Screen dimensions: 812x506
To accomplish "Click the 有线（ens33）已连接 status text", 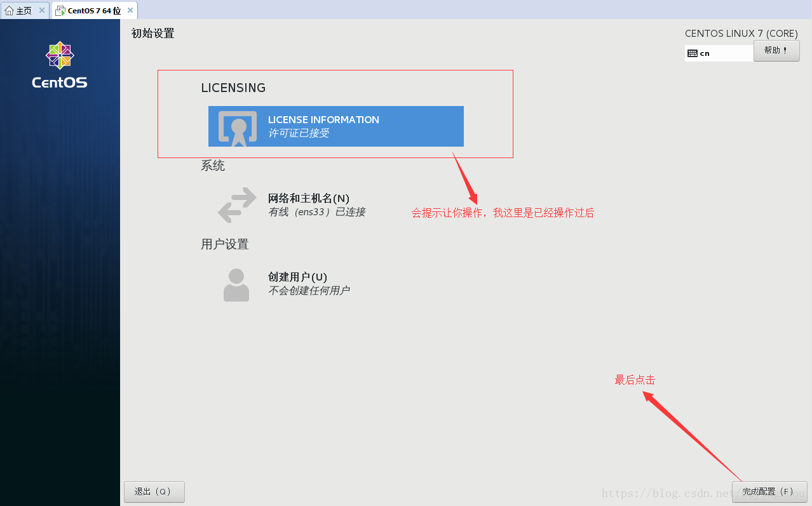I will (317, 212).
